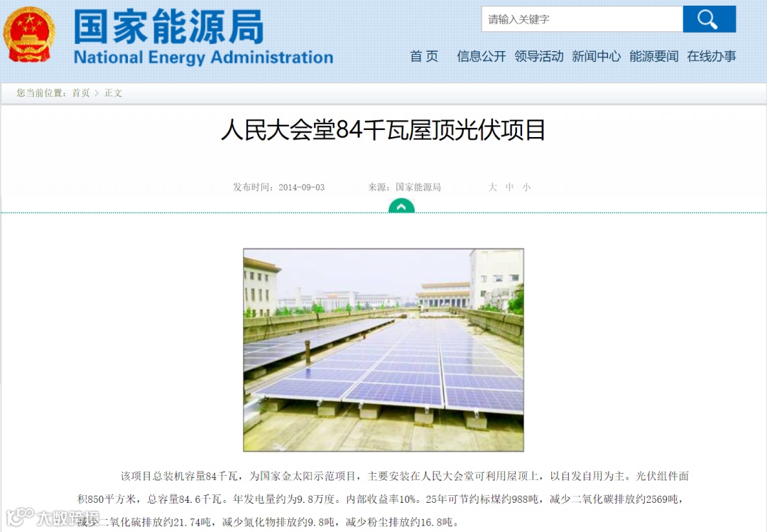Screen dimensions: 767x532
Task: Open 在线办事 online services
Action: pyautogui.click(x=711, y=56)
